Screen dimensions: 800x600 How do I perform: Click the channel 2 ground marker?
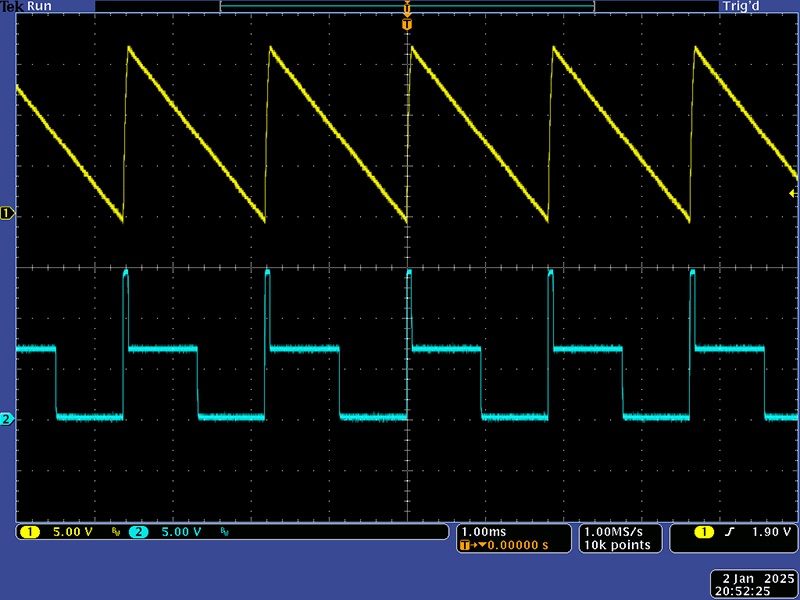click(7, 419)
